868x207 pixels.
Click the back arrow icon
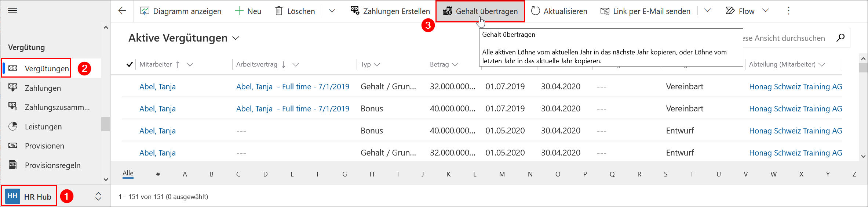coord(122,11)
